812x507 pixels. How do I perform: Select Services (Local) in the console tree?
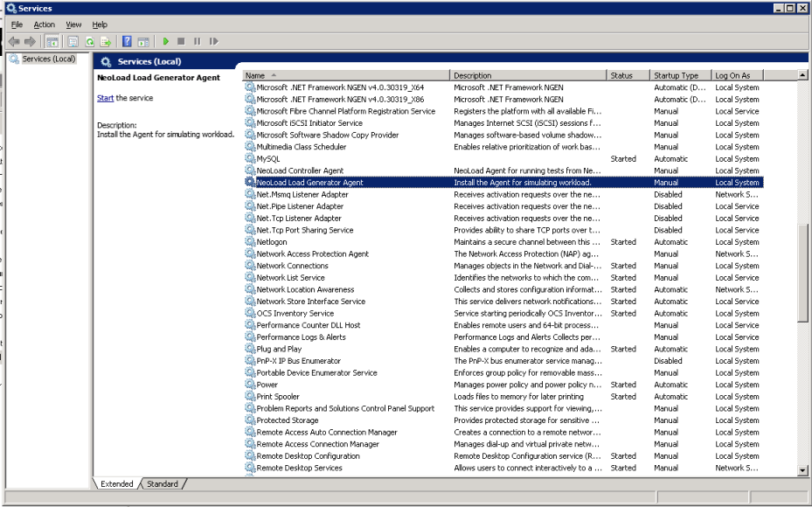tap(48, 59)
